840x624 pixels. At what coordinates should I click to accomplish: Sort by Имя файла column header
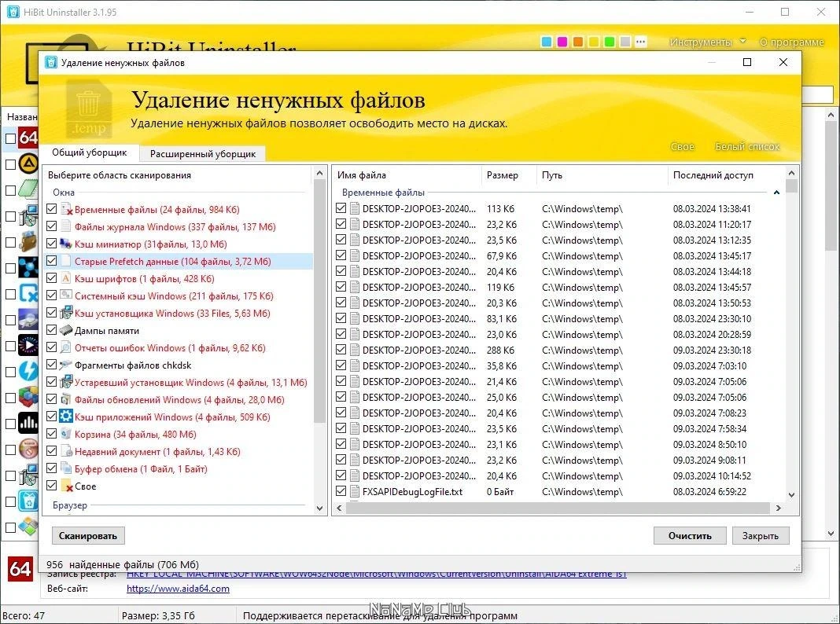(x=407, y=175)
